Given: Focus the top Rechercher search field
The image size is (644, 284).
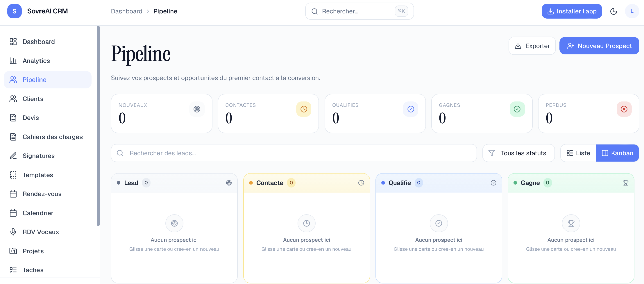Looking at the screenshot, I should coord(359,11).
